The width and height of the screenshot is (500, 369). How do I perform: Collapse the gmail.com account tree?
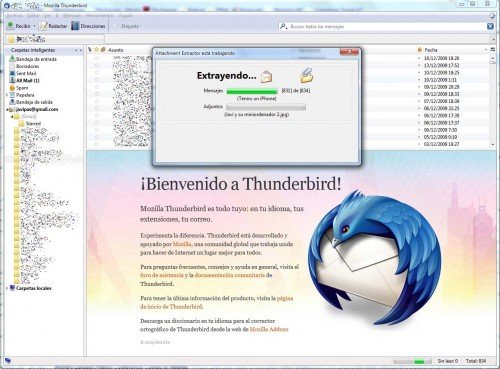click(x=7, y=109)
